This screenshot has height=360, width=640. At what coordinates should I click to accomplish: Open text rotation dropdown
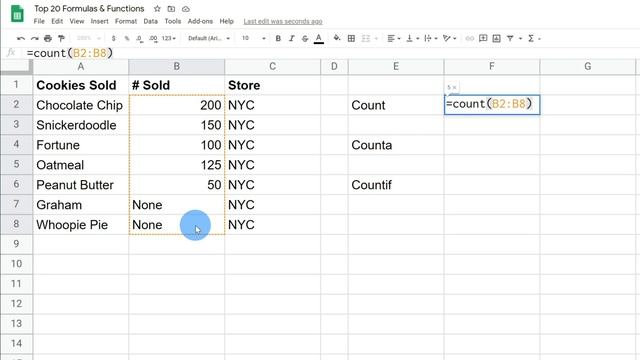pos(449,38)
